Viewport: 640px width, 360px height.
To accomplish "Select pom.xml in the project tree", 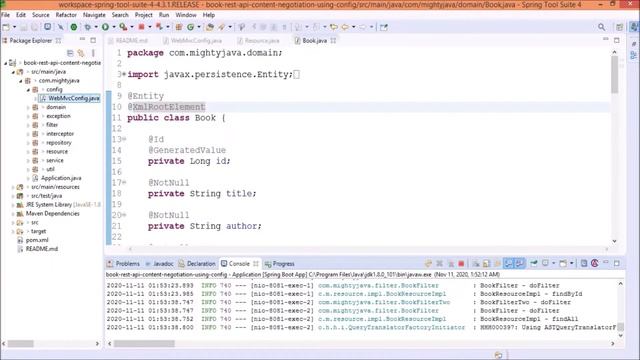I will click(33, 240).
